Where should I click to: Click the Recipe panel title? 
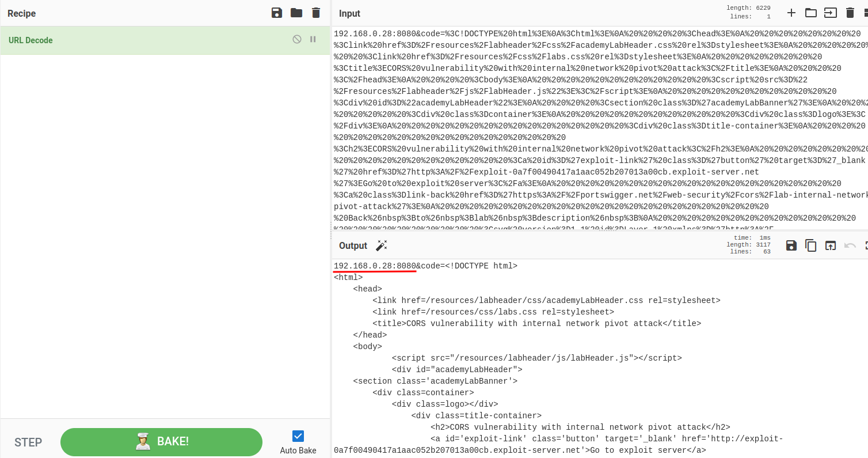point(22,13)
